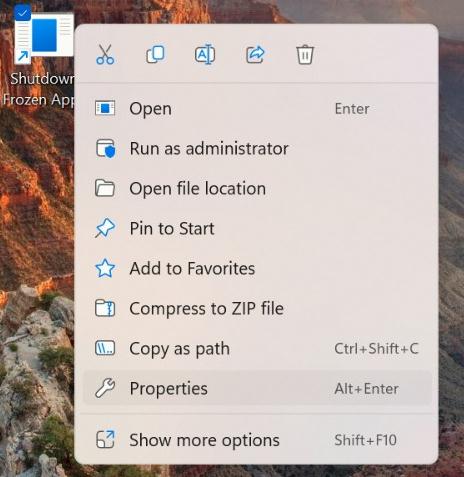This screenshot has width=464, height=477.
Task: Choose Compress to ZIP file
Action: coord(256,309)
